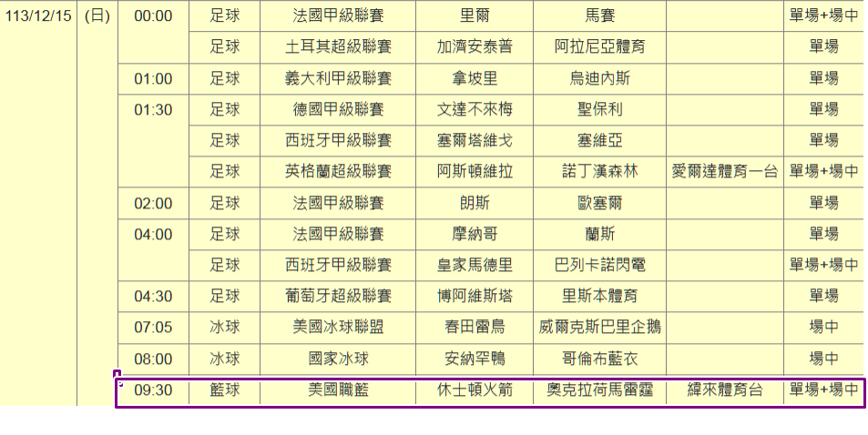Select home team 摩納哥
This screenshot has height=435, width=868.
click(475, 234)
